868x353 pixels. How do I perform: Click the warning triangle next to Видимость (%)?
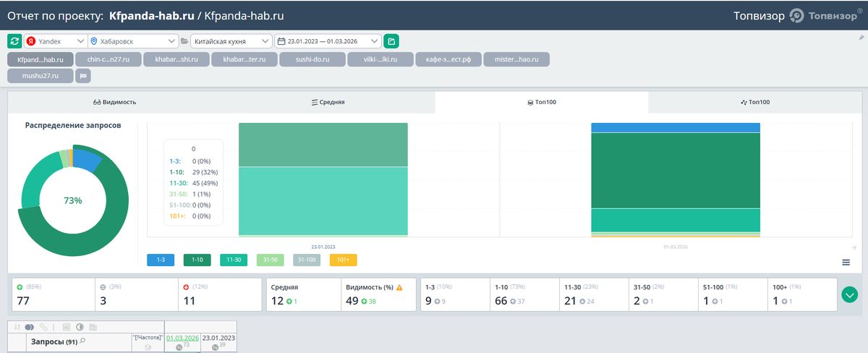pyautogui.click(x=399, y=287)
